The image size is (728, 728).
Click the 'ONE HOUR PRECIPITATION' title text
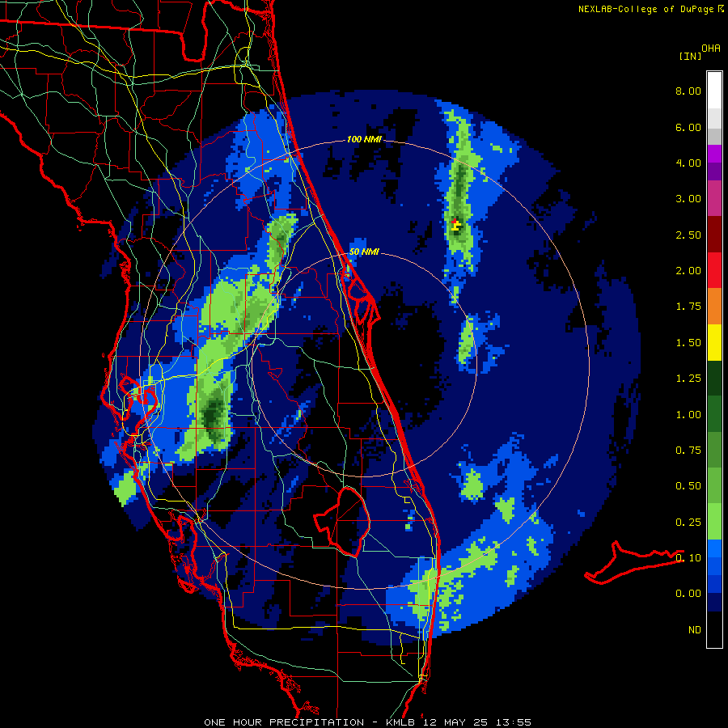[284, 722]
